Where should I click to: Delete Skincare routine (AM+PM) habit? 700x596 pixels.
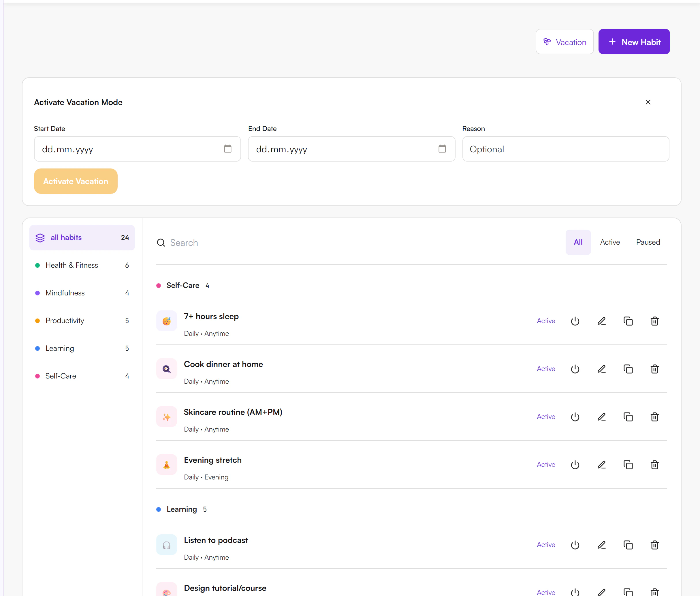pos(654,417)
